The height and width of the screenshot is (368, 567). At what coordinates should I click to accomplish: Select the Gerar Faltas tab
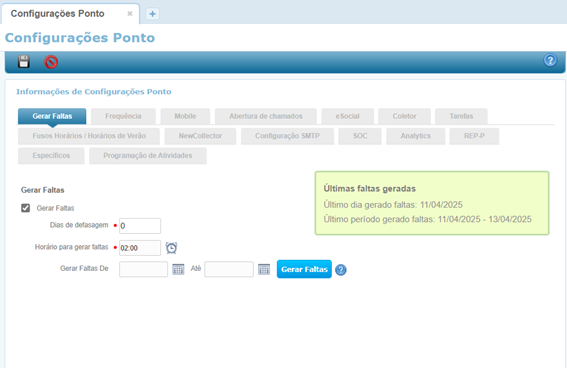pyautogui.click(x=52, y=116)
